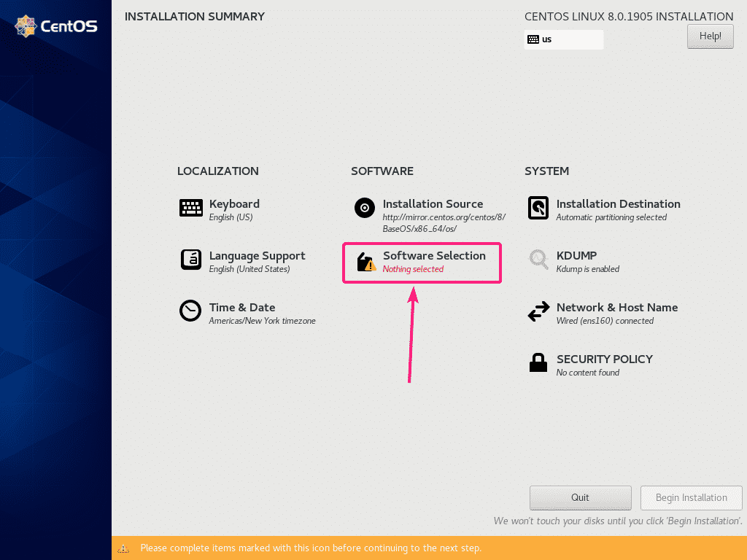This screenshot has height=560, width=747.
Task: Click CENTOS LINUX 8.0.1905 INSTALLATION heading
Action: 629,17
